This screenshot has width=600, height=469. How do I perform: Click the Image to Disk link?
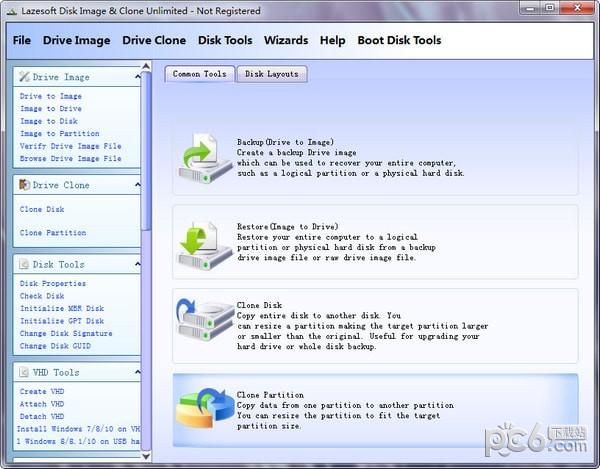point(49,121)
